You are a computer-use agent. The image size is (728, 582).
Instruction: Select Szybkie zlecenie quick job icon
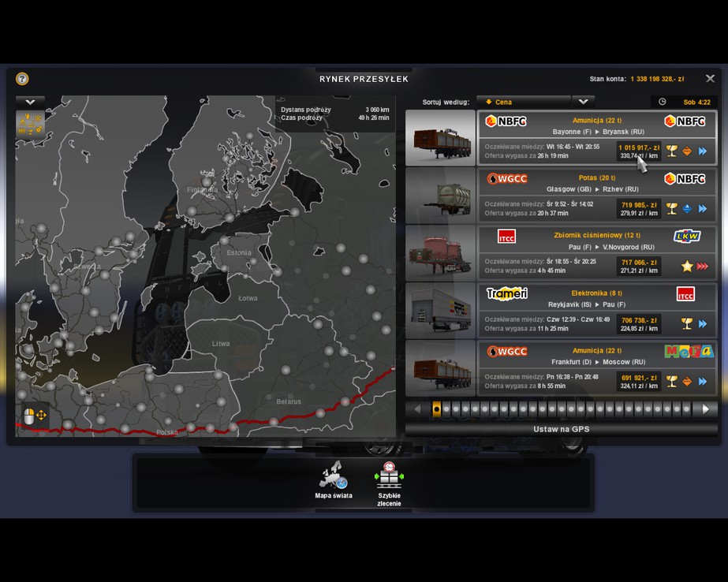[x=389, y=479]
